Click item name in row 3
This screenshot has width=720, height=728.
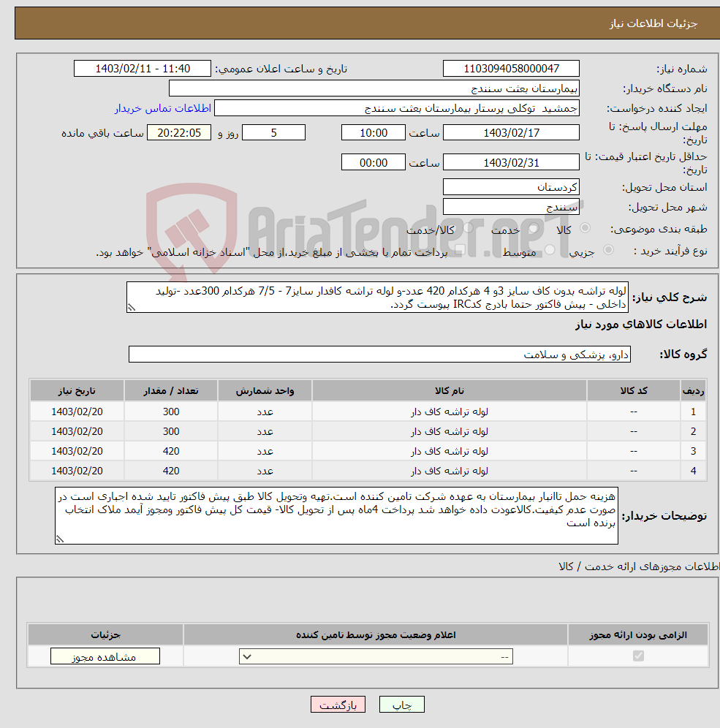[x=450, y=451]
